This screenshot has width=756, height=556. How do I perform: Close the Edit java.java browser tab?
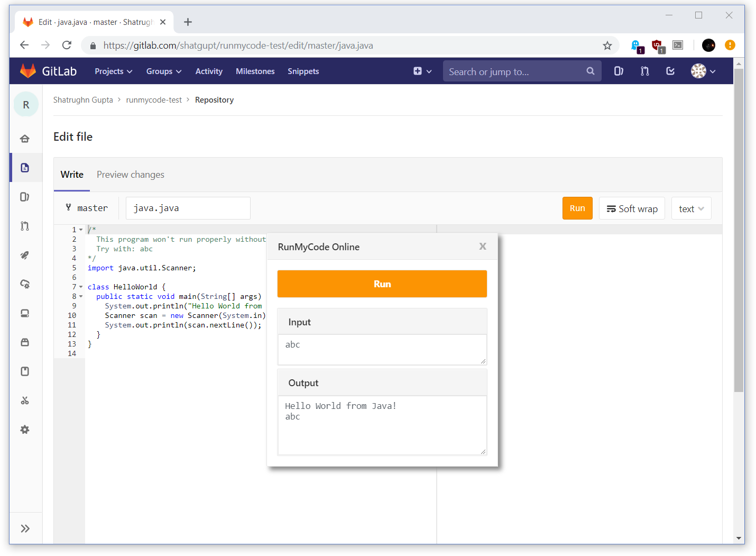click(x=163, y=22)
